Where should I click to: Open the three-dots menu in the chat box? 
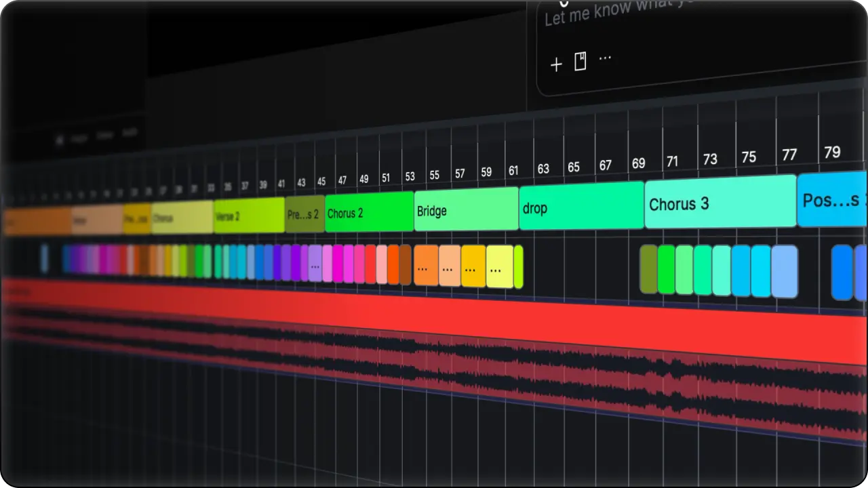point(605,58)
